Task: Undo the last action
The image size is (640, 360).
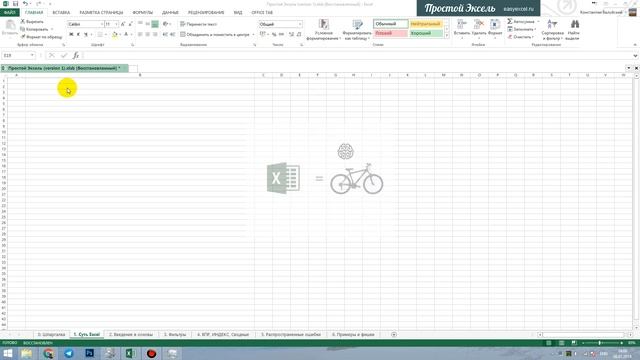Action: (25, 4)
